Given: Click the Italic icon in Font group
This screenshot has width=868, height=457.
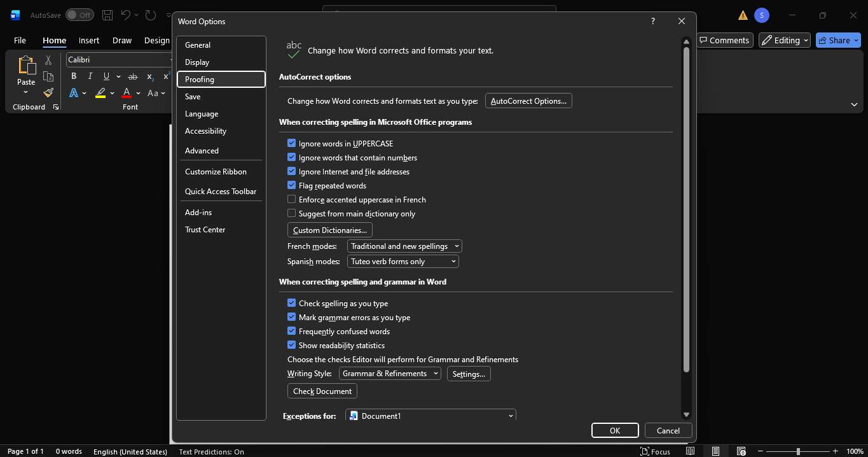Looking at the screenshot, I should 90,76.
